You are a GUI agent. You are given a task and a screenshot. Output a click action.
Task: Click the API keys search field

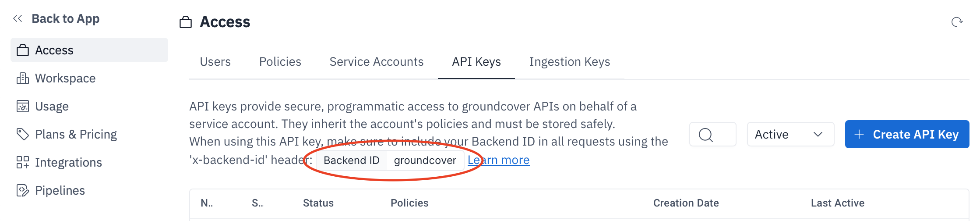pos(712,134)
